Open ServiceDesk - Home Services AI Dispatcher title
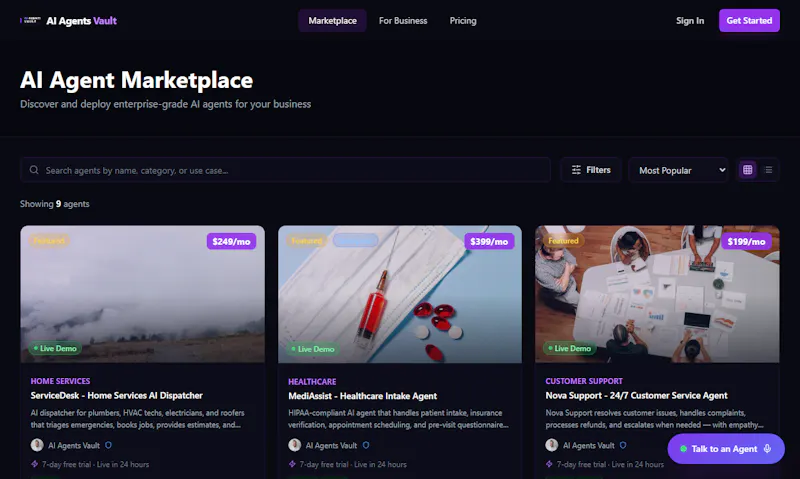 coord(116,395)
